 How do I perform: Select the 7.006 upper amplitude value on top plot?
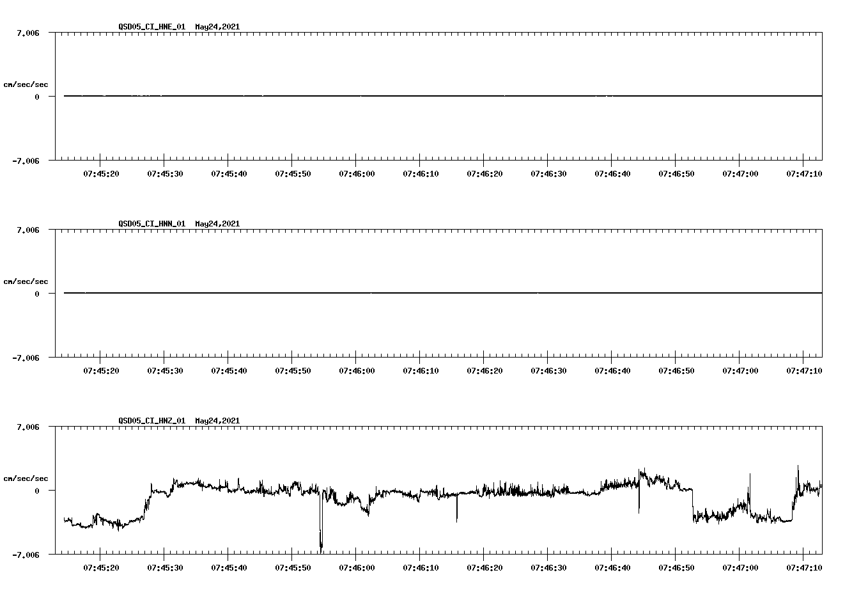[29, 33]
